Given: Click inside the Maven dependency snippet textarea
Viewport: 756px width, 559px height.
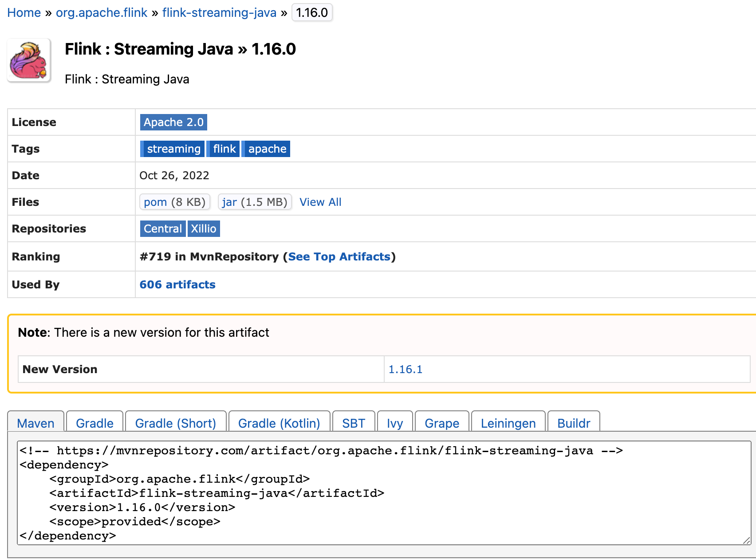Looking at the screenshot, I should [384, 492].
